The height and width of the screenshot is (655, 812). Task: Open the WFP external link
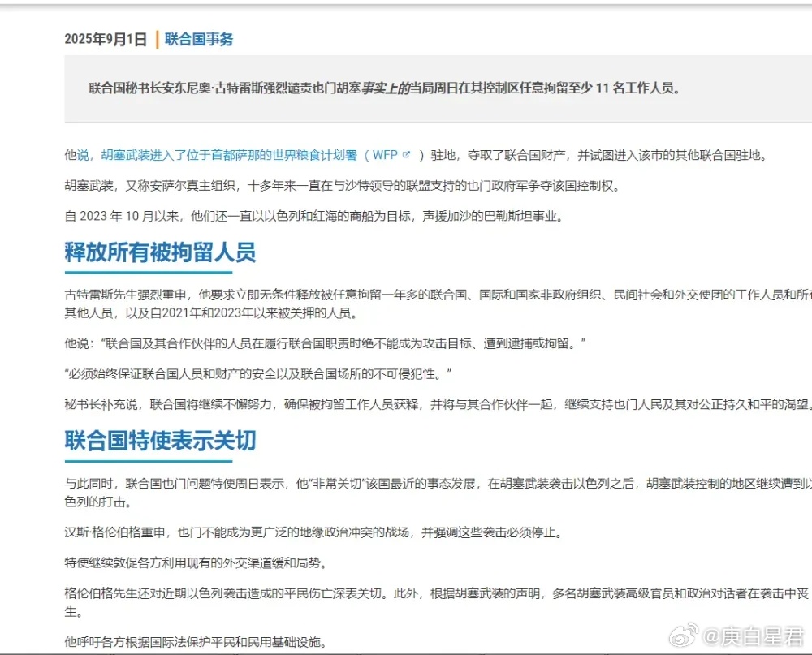tap(385, 155)
